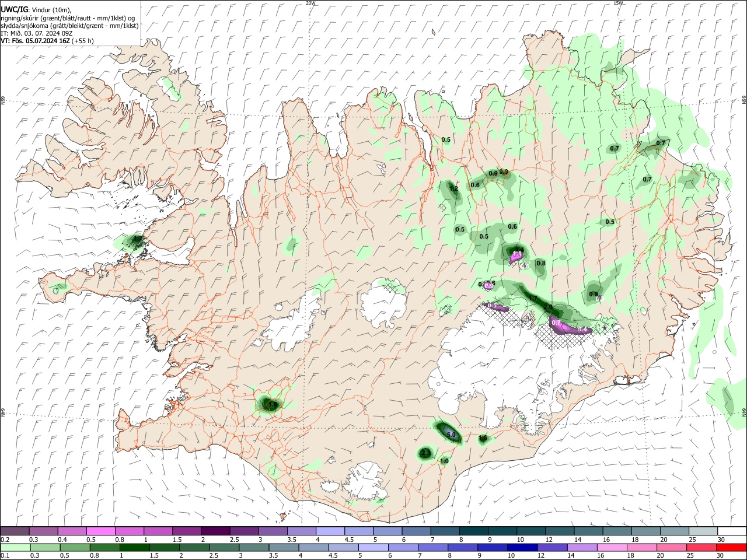Click the white swatch above 30 in snow legend

pyautogui.click(x=732, y=531)
